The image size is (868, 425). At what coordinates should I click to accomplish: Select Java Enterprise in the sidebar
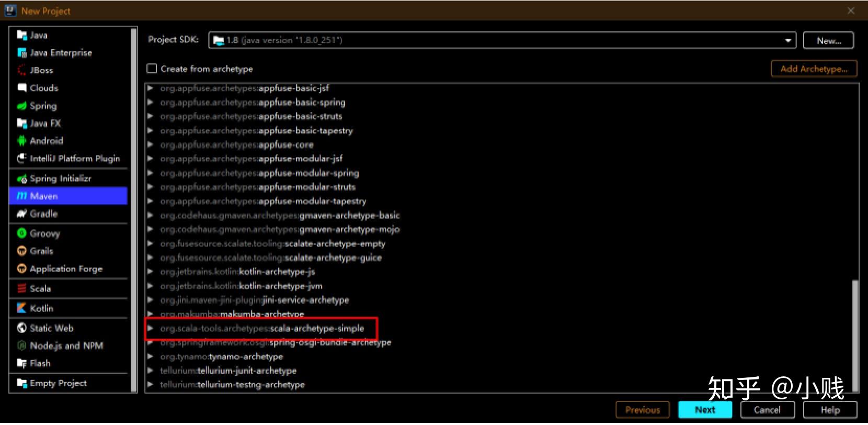pyautogui.click(x=68, y=53)
